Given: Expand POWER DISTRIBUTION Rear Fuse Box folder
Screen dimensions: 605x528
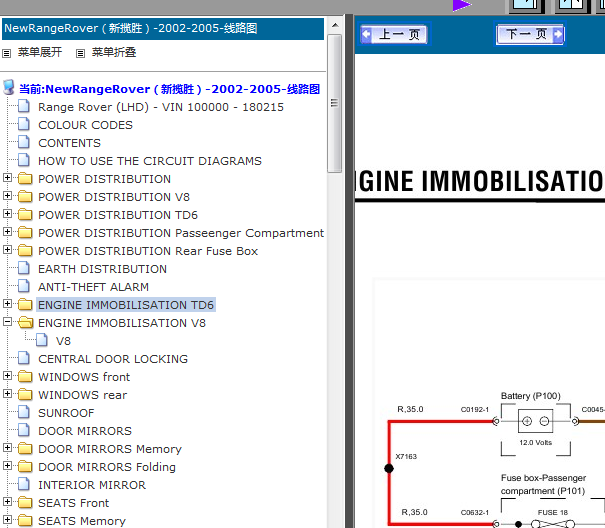Looking at the screenshot, I should 7,250.
